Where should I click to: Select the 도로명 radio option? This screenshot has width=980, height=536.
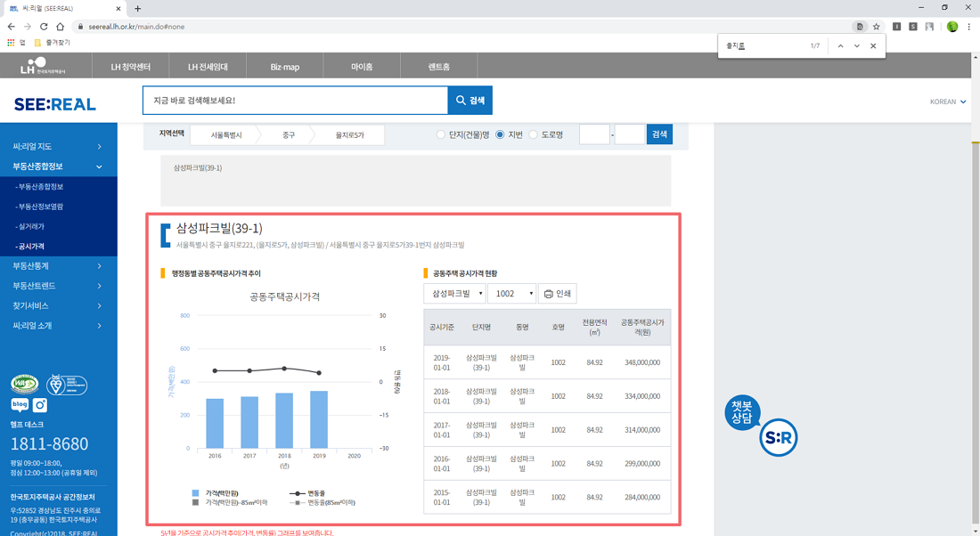[x=533, y=134]
